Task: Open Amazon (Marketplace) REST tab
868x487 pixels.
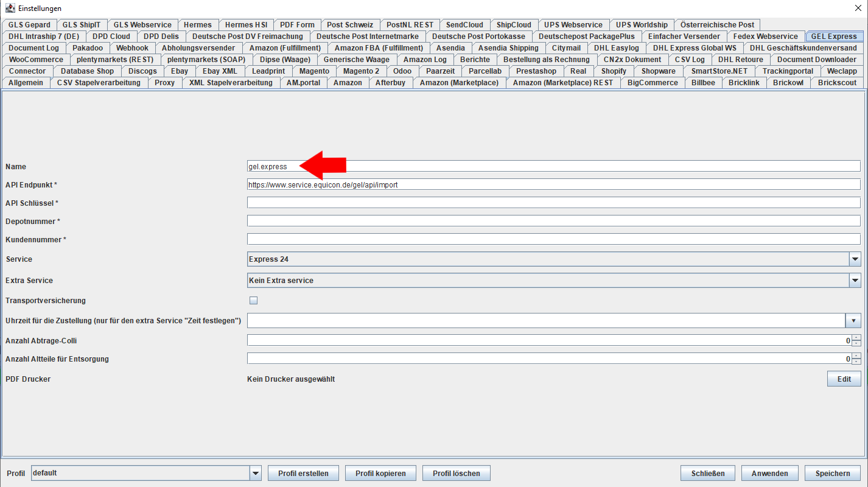Action: [x=563, y=83]
